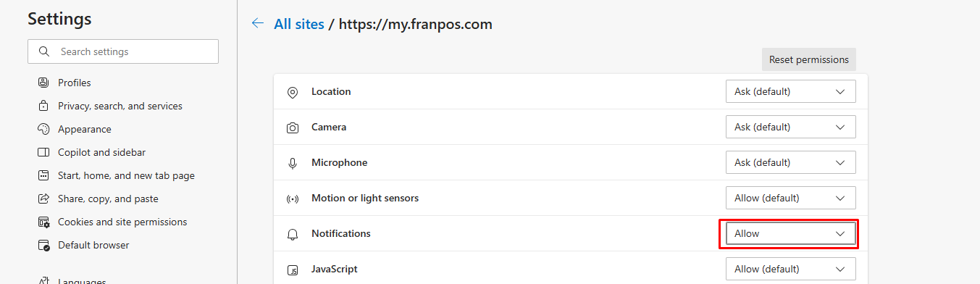The height and width of the screenshot is (284, 980).
Task: Click the Copilot and sidebar icon
Action: [x=43, y=152]
